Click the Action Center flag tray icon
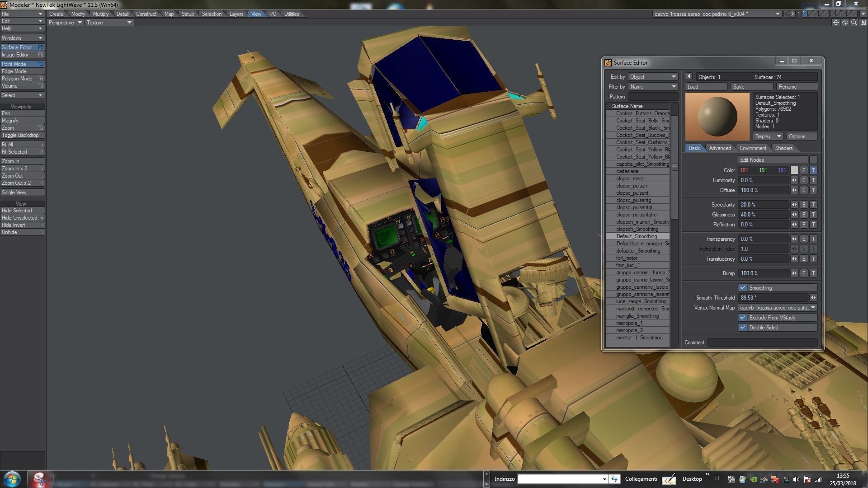Image resolution: width=868 pixels, height=488 pixels. point(807,479)
